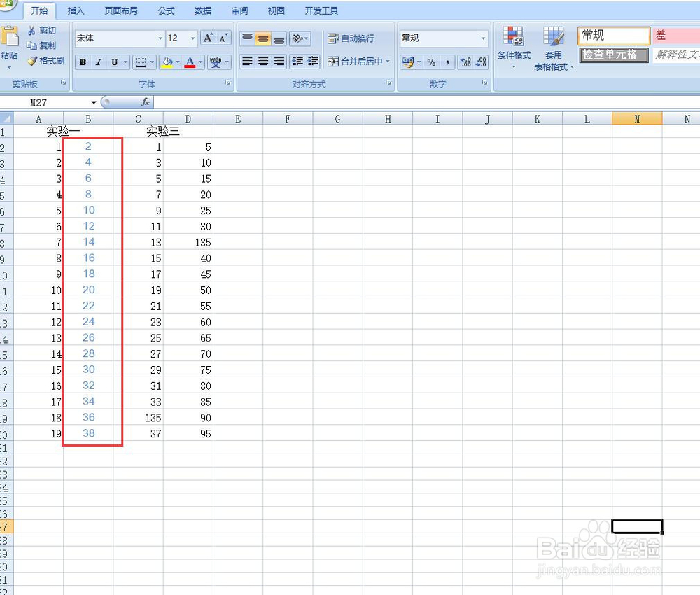This screenshot has height=595, width=700.
Task: Click the fx insert function button
Action: [x=145, y=102]
